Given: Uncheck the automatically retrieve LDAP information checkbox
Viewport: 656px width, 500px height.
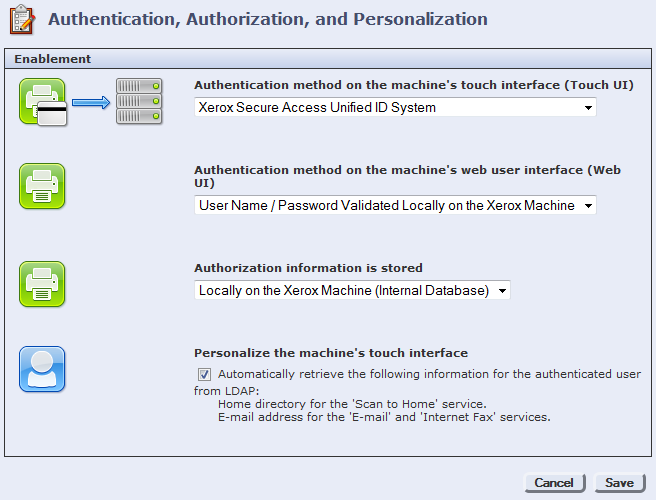Looking at the screenshot, I should pos(204,374).
